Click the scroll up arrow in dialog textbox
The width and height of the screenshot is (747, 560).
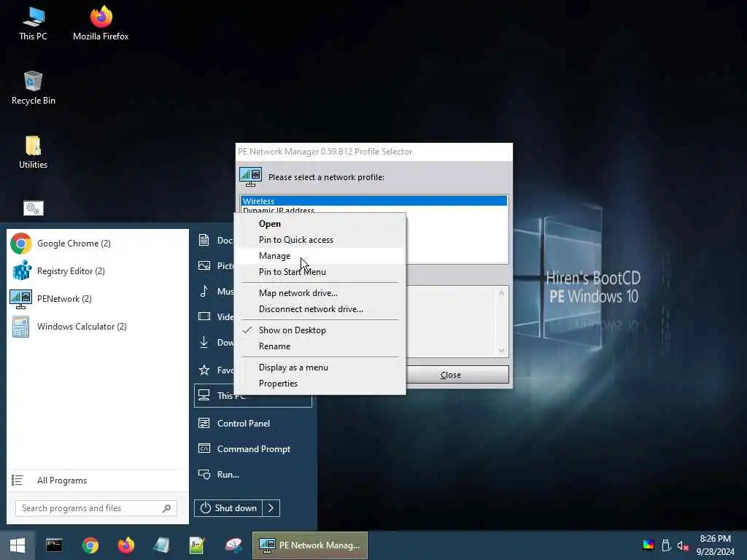501,293
